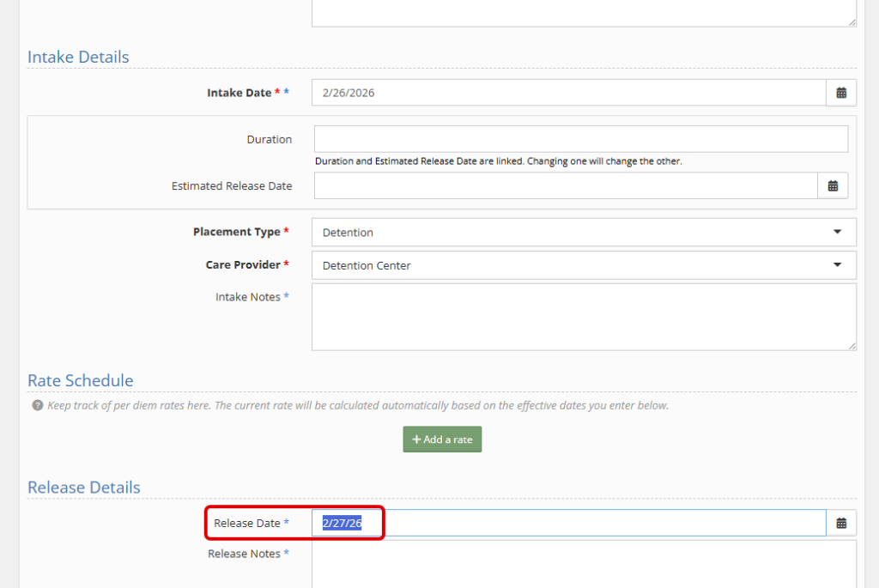Open the Estimated Release Date calendar picker
The width and height of the screenshot is (879, 588).
click(833, 185)
